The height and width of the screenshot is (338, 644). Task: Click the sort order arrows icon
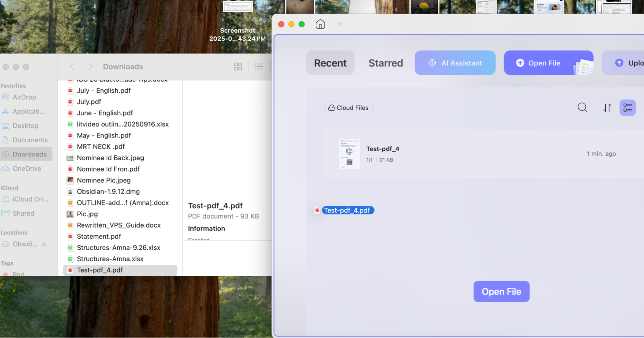pyautogui.click(x=607, y=107)
